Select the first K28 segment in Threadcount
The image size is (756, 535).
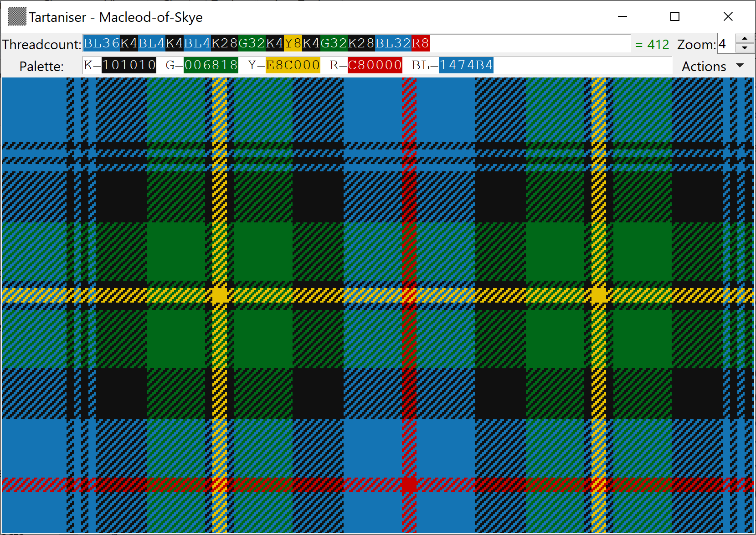pyautogui.click(x=225, y=44)
